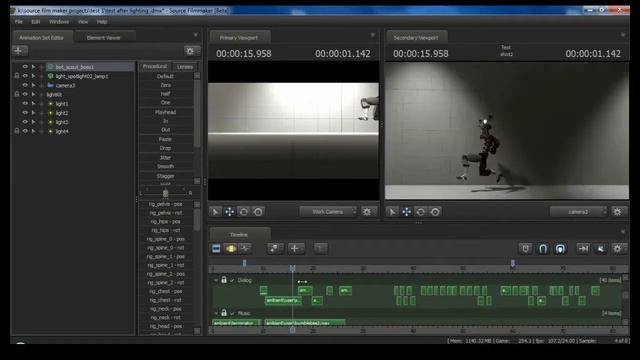Viewport: 640px width, 360px height.
Task: Toggle the open magnet snap button
Action: [x=543, y=249]
